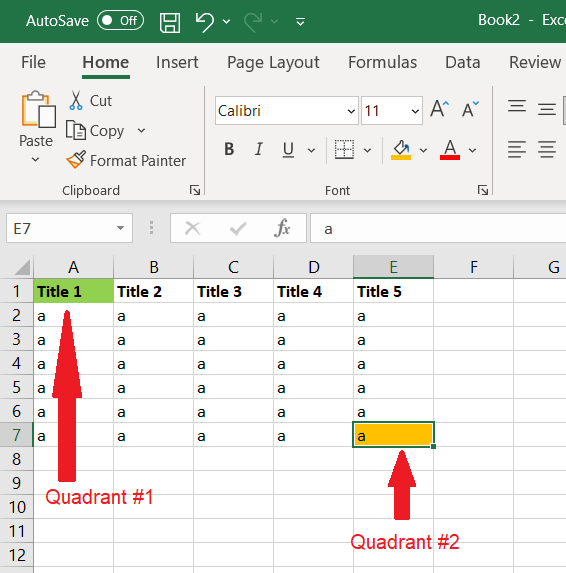Viewport: 566px width, 573px height.
Task: Toggle Bold formatting
Action: (x=229, y=149)
